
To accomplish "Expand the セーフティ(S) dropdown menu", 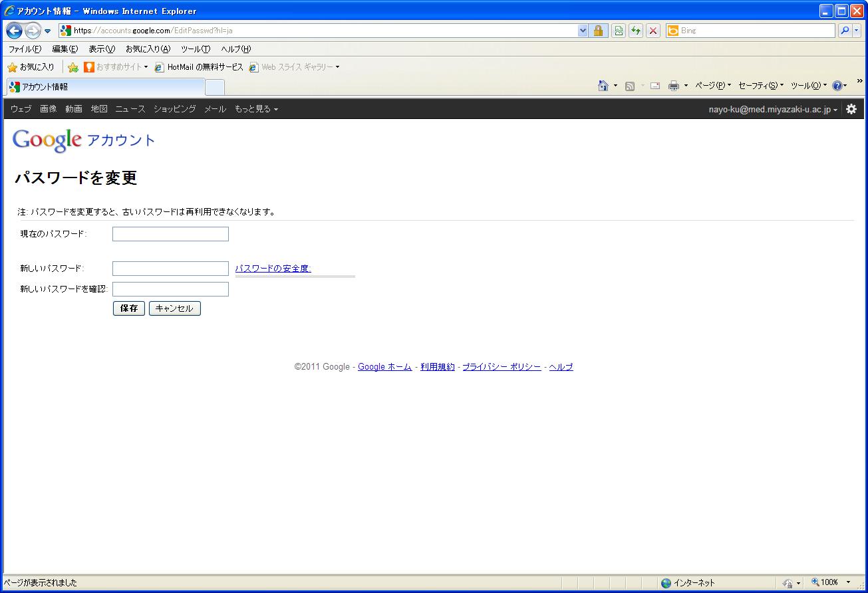I will (760, 86).
